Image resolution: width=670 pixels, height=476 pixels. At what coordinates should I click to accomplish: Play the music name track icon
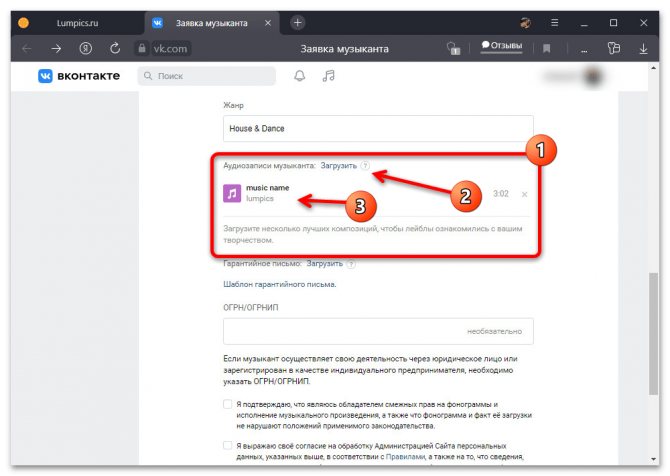(x=232, y=193)
